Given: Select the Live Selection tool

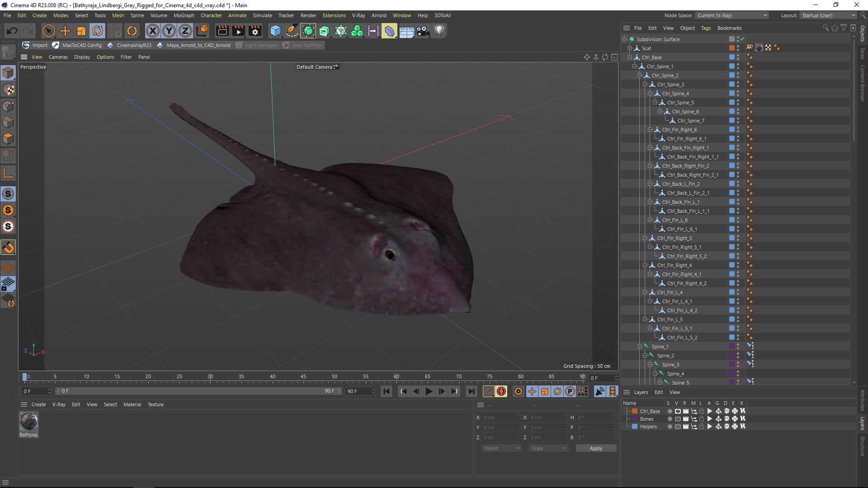Looking at the screenshot, I should coord(48,31).
